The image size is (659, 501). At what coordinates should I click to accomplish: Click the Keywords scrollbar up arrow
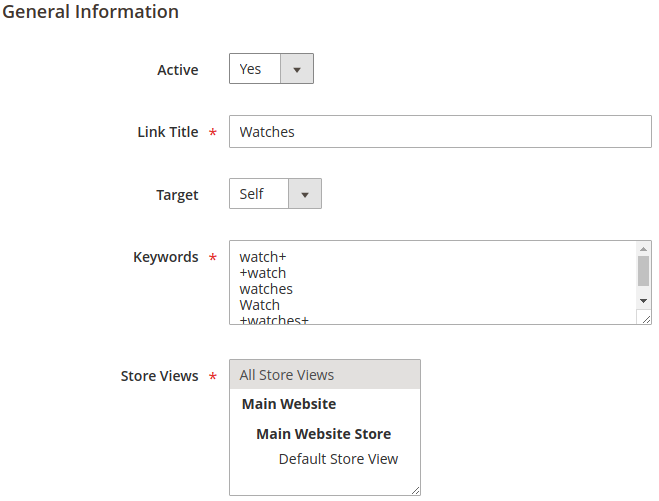(x=644, y=249)
